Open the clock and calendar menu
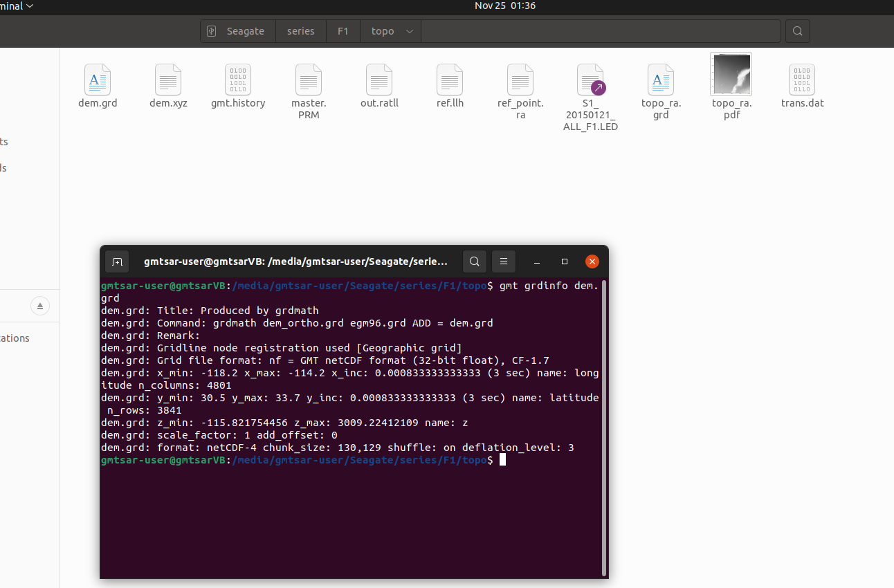Viewport: 894px width, 588px height. coord(505,6)
